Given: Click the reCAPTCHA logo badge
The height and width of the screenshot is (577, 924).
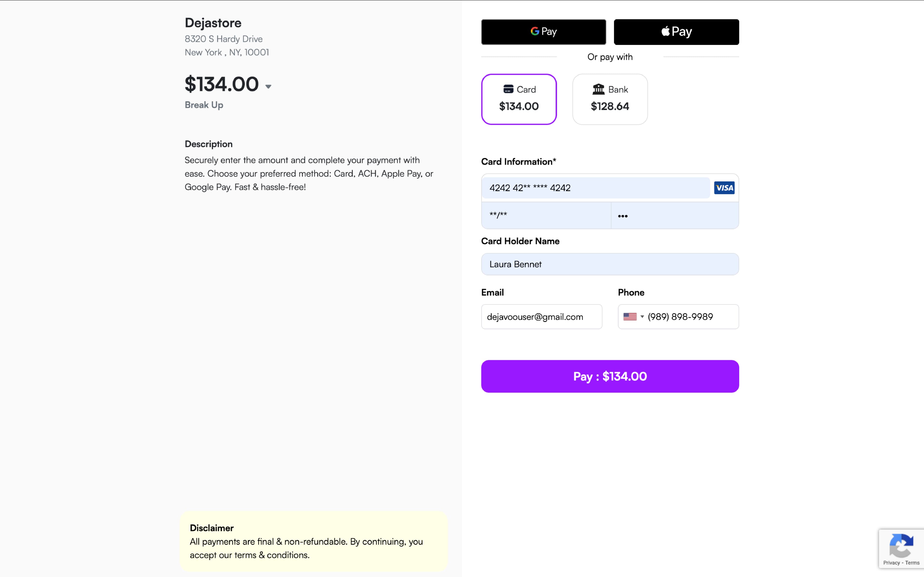Looking at the screenshot, I should coord(901,546).
